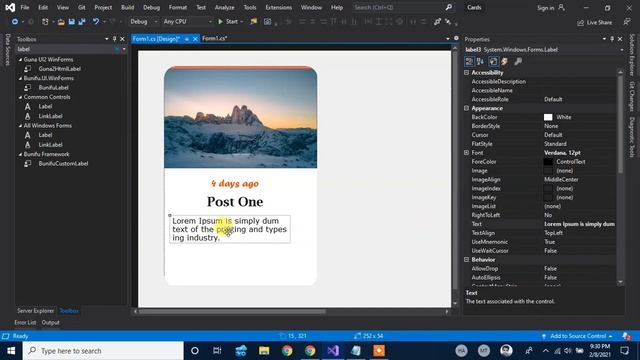640x360 pixels.
Task: Close the Toolbox panel
Action: (122, 39)
